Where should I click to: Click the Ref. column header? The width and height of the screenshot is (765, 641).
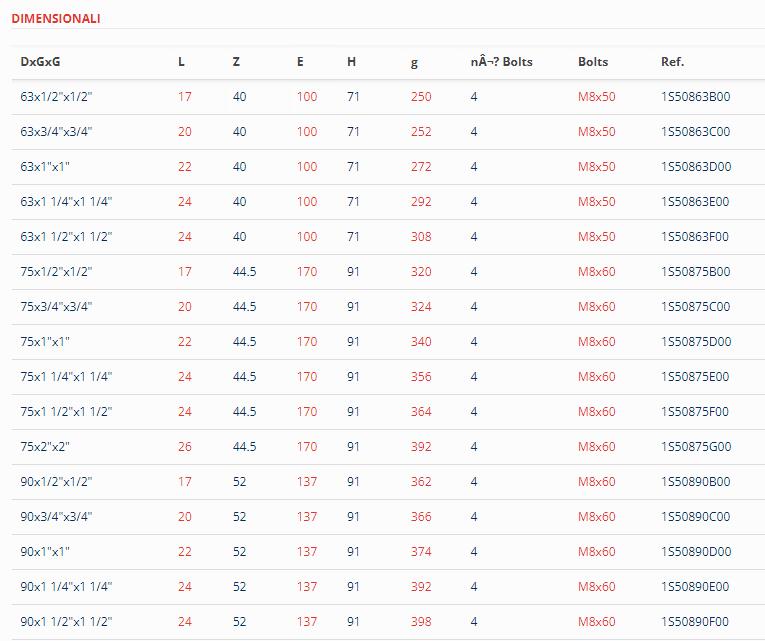click(672, 62)
